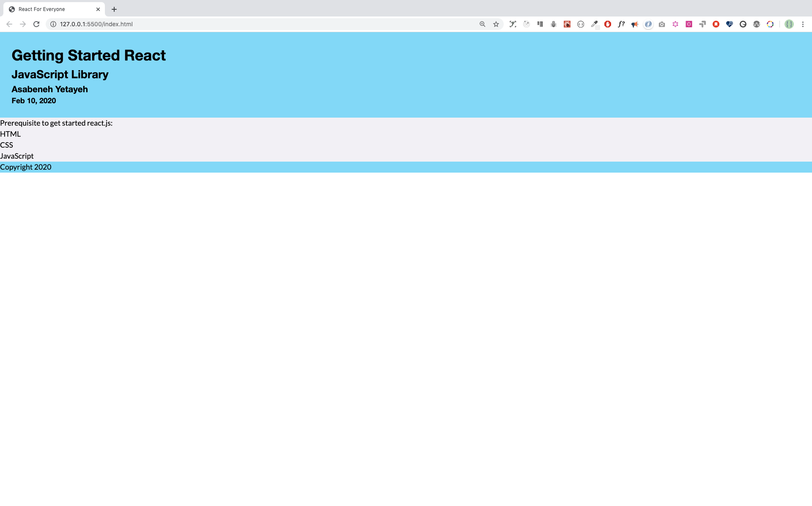Go forward with the forward arrow
812x506 pixels.
[x=23, y=24]
